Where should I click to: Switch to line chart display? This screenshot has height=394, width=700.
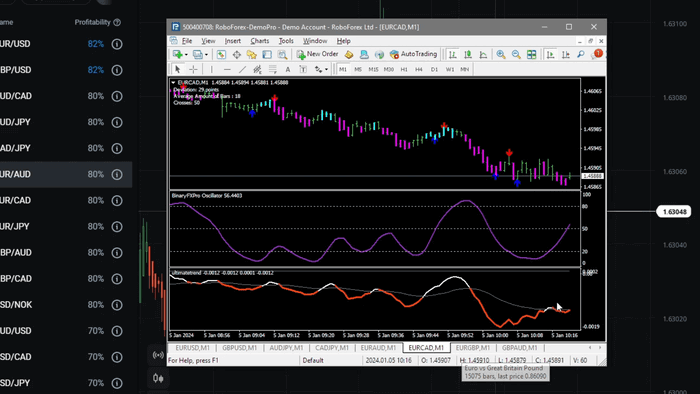click(483, 54)
